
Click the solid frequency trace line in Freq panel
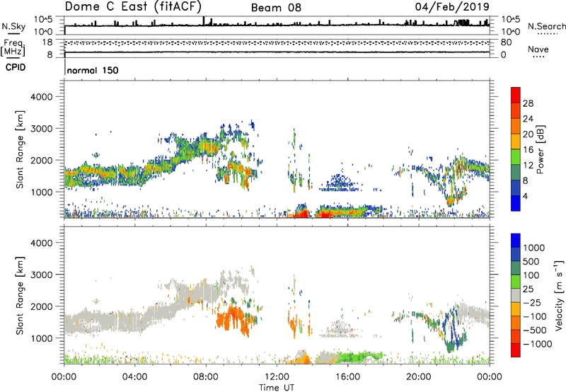click(x=277, y=52)
